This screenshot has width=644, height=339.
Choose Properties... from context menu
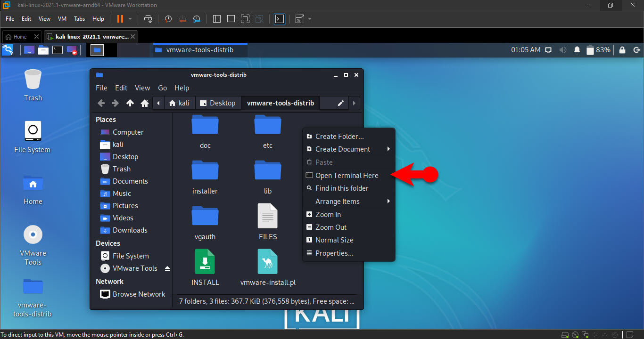[348, 253]
